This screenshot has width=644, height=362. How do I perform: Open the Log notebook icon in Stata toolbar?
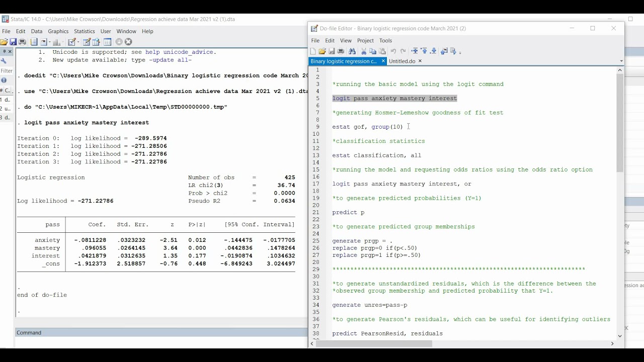pyautogui.click(x=34, y=42)
